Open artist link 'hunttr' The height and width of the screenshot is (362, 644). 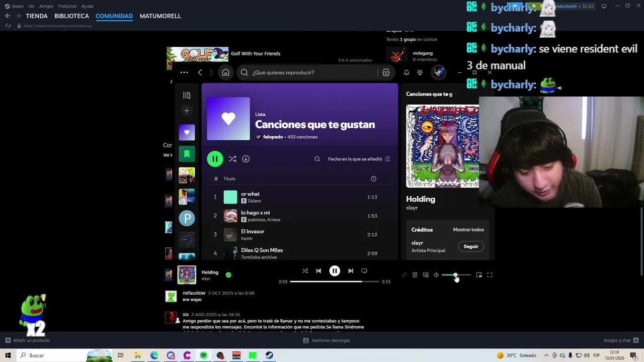point(247,238)
